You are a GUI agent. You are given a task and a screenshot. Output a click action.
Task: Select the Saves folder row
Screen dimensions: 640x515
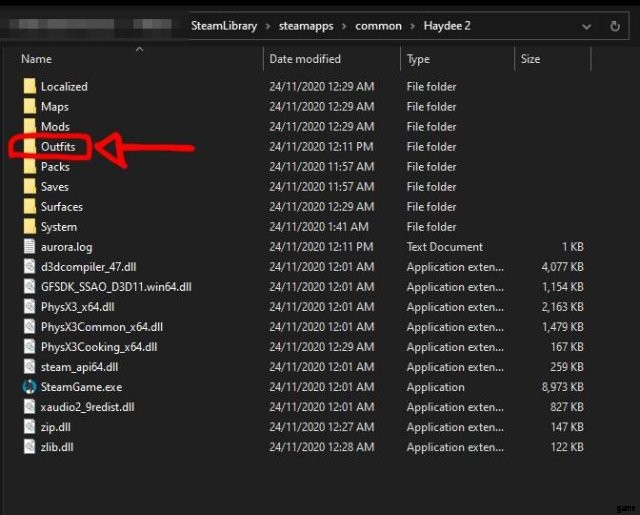point(55,187)
